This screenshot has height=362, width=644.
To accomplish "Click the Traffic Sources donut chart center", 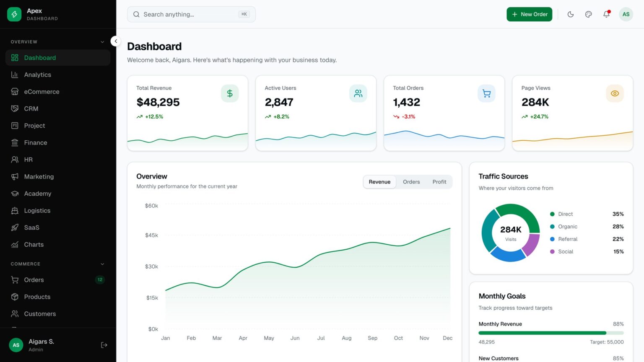I will click(511, 233).
